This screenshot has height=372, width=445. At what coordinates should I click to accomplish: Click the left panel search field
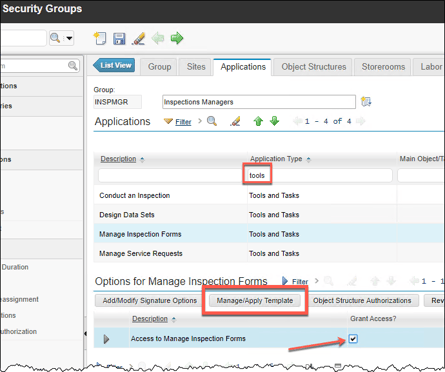pos(39,66)
